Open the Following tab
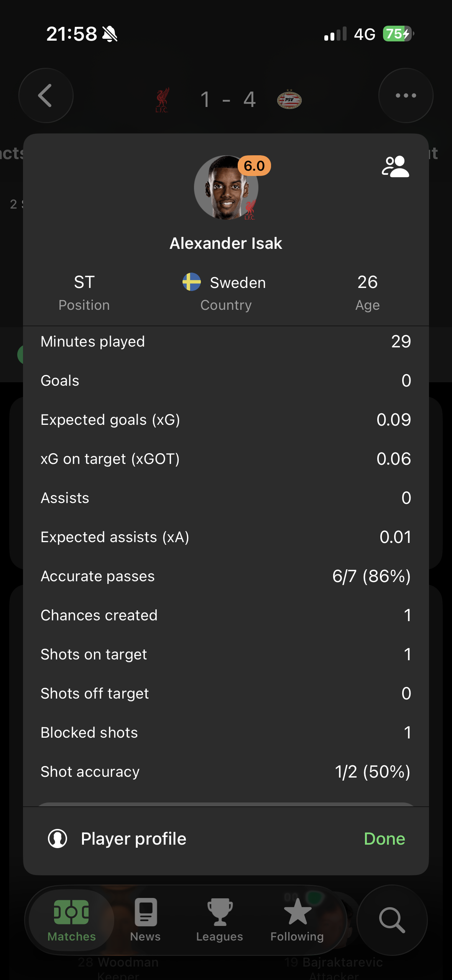452x980 pixels. [297, 919]
